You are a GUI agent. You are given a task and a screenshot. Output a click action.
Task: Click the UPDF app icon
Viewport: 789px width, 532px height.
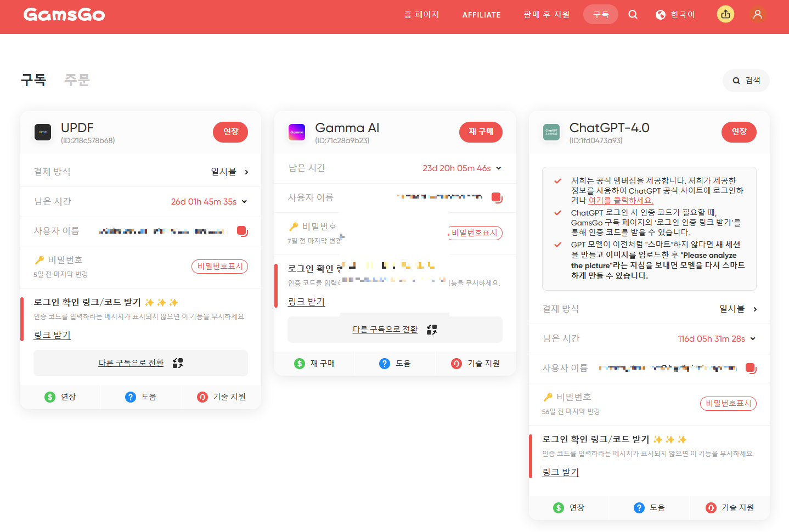[43, 132]
